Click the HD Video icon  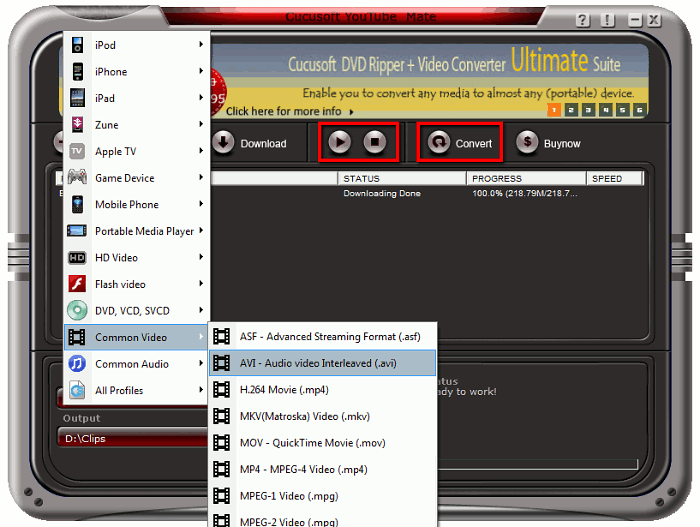point(77,258)
